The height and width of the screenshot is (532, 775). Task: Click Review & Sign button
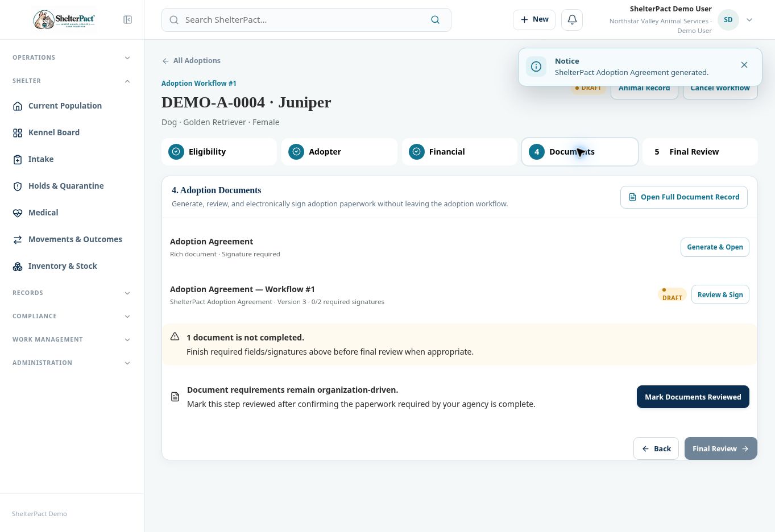720,294
